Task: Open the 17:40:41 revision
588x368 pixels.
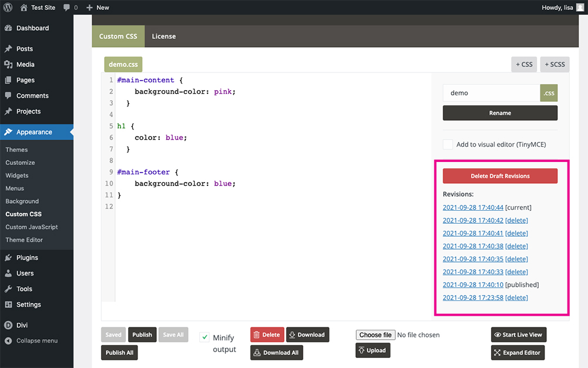Action: tap(473, 233)
